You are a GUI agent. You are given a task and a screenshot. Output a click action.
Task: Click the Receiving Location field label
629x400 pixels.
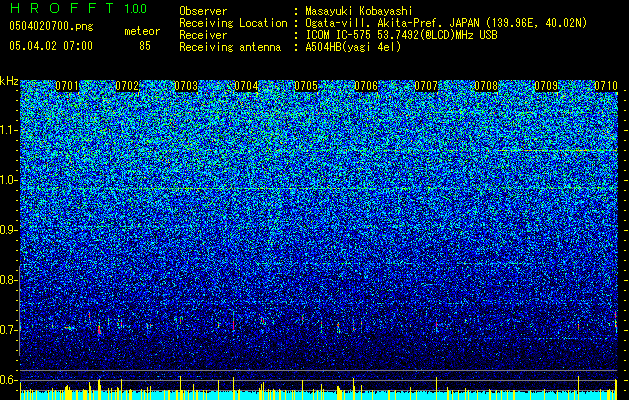point(233,23)
